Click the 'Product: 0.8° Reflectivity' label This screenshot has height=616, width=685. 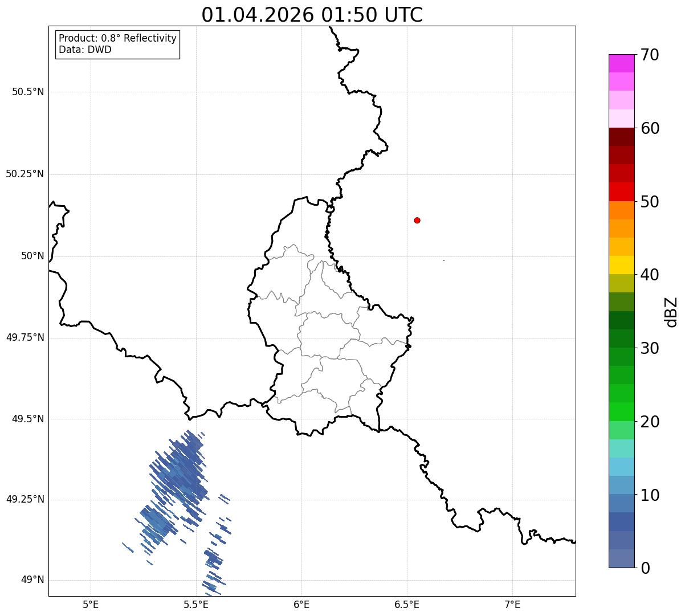coord(118,38)
